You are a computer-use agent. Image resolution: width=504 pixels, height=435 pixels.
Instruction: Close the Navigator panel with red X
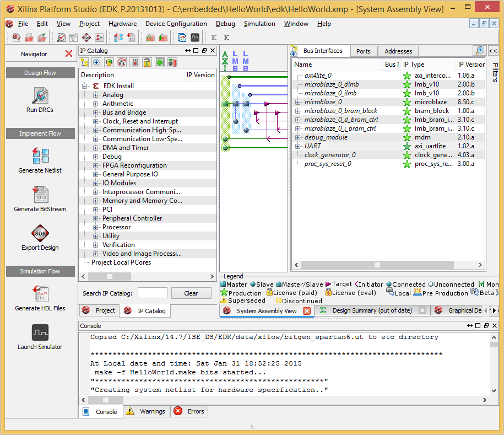[69, 54]
